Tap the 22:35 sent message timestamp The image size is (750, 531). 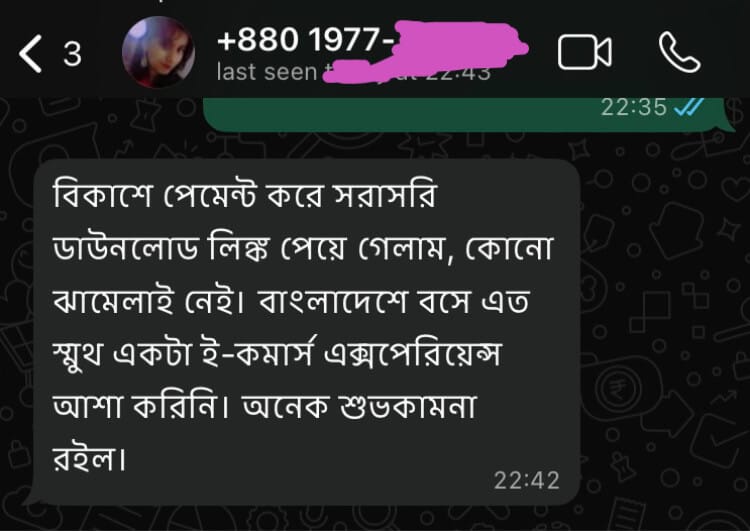[x=633, y=107]
